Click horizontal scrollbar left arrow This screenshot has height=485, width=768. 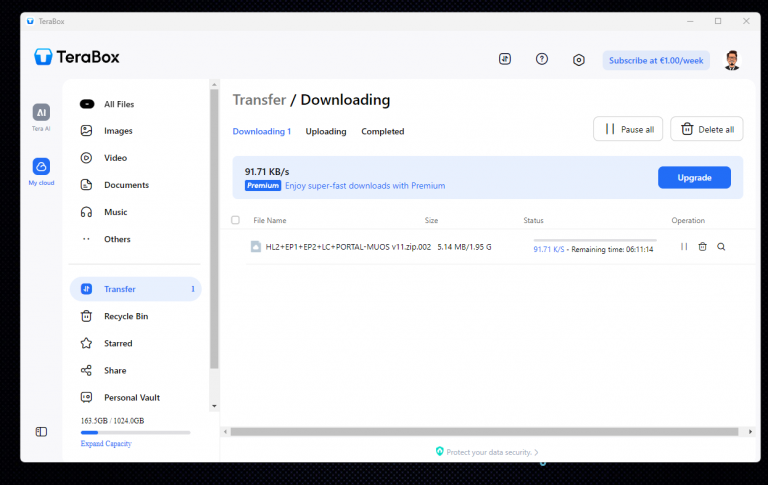(225, 432)
